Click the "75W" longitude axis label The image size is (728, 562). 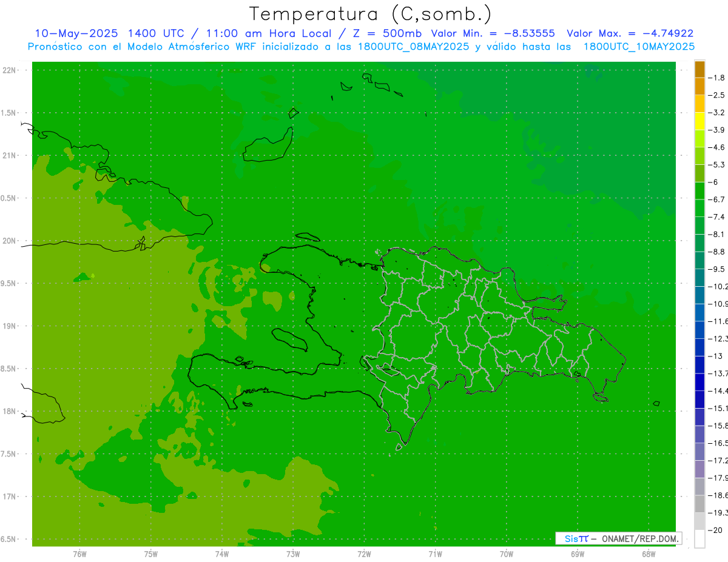pos(151,554)
